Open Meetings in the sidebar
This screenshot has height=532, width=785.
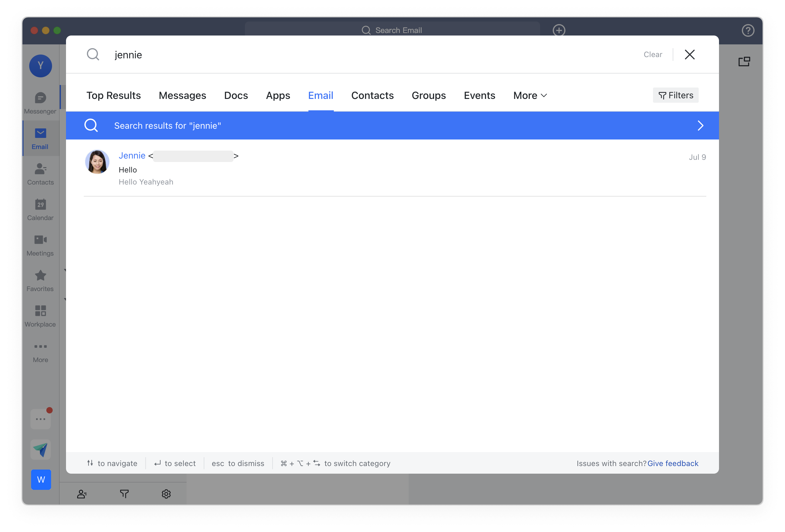40,245
